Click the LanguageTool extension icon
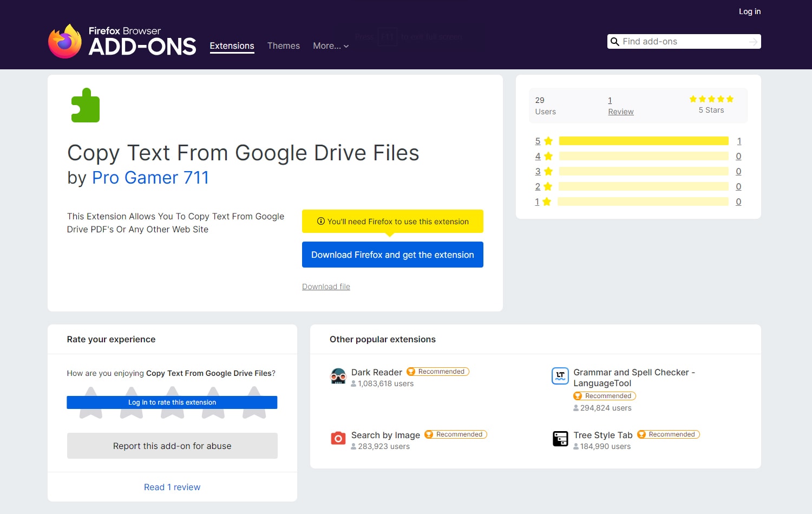This screenshot has height=514, width=812. coord(560,375)
